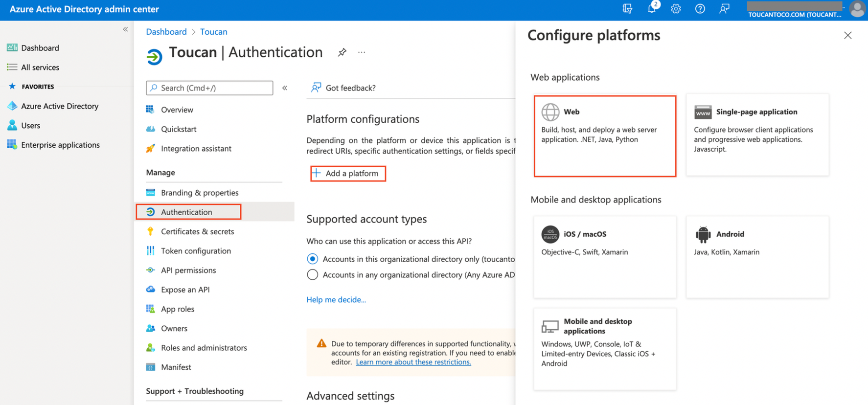Click Got feedback? link
The width and height of the screenshot is (868, 405).
click(x=350, y=88)
